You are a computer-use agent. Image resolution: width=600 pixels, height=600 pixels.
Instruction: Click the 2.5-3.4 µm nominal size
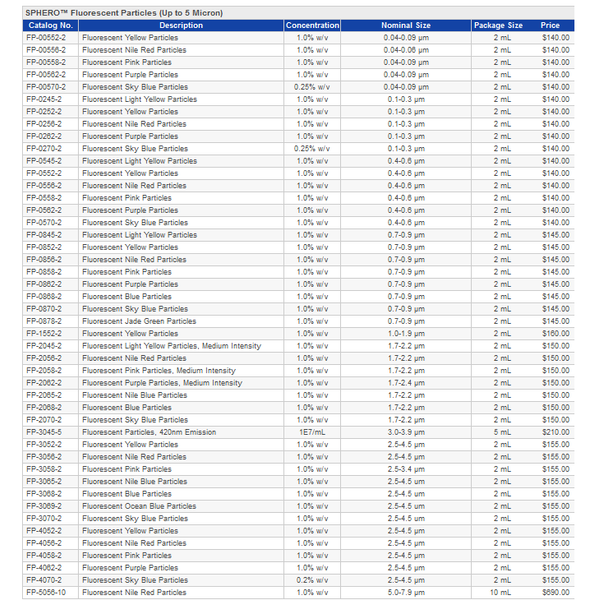coord(406,469)
